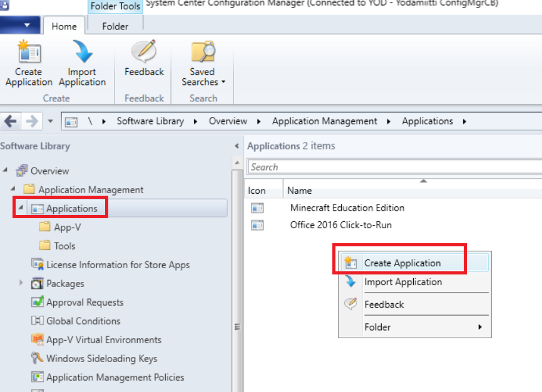
Task: Click the Office 2016 Click-to-Run application icon
Action: [x=257, y=225]
